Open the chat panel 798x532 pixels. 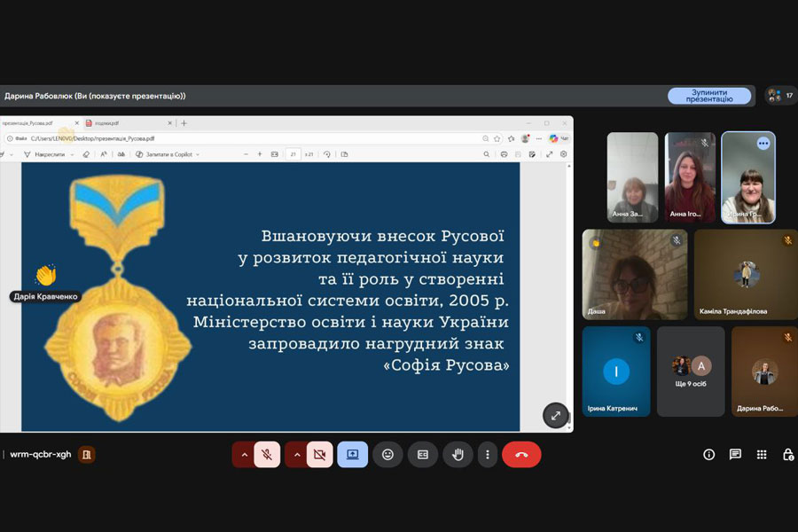[x=735, y=454]
